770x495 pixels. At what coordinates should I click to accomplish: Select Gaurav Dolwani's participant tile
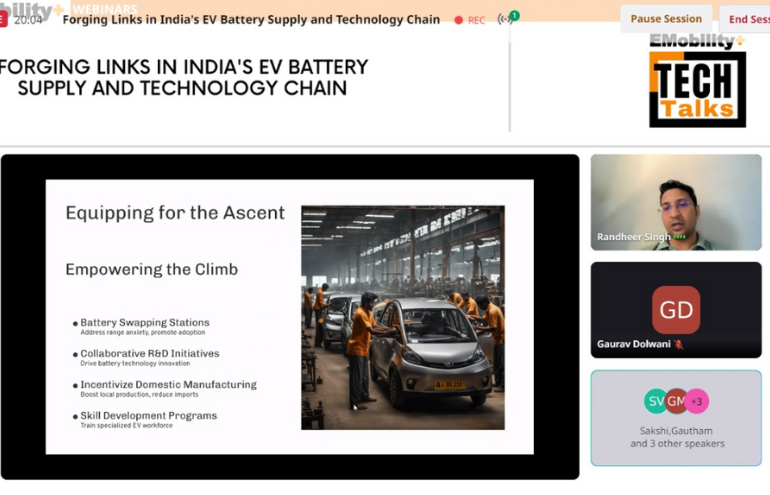(676, 310)
